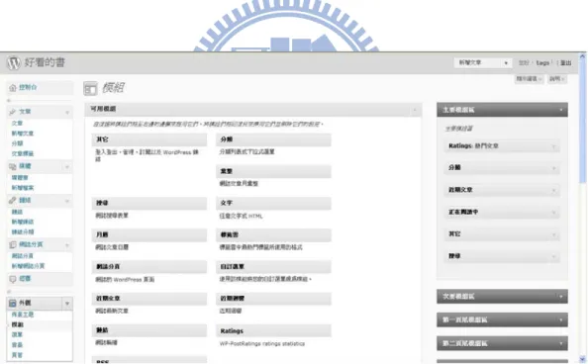Collapse the 可用模組 panel with its arrow
Image resolution: width=588 pixels, height=364 pixels.
(x=415, y=110)
